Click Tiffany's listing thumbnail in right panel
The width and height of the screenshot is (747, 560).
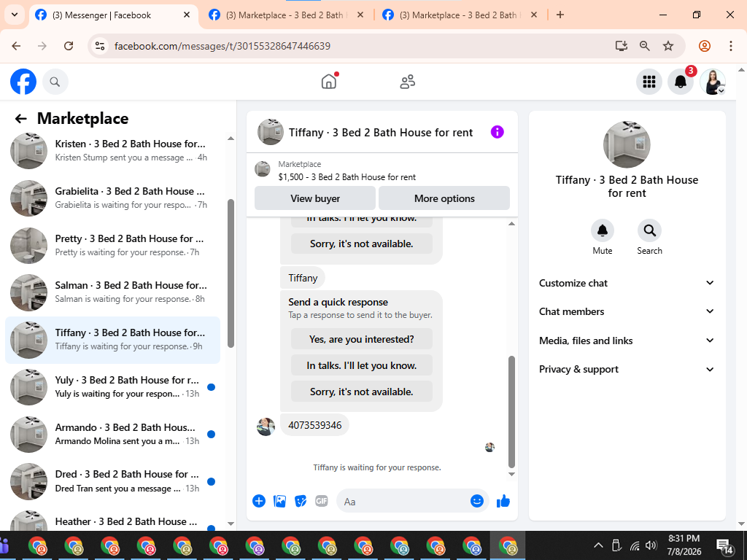[x=627, y=144]
